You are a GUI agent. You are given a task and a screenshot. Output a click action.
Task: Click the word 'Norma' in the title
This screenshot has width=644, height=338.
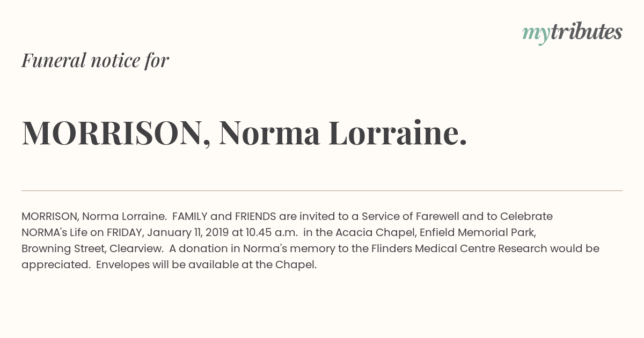pos(269,133)
